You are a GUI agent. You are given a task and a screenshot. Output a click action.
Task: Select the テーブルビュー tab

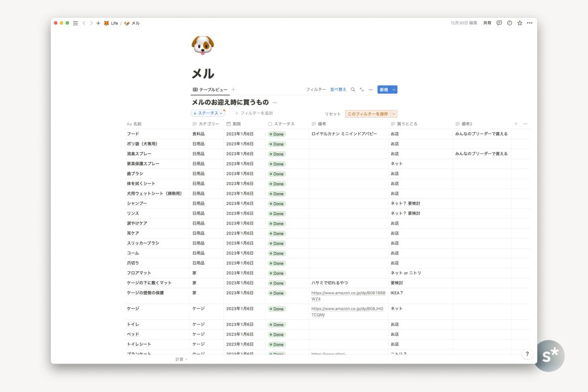coord(210,90)
